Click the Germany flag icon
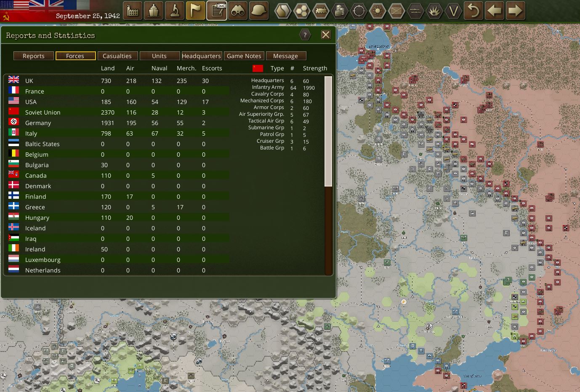The height and width of the screenshot is (392, 580). tap(14, 122)
